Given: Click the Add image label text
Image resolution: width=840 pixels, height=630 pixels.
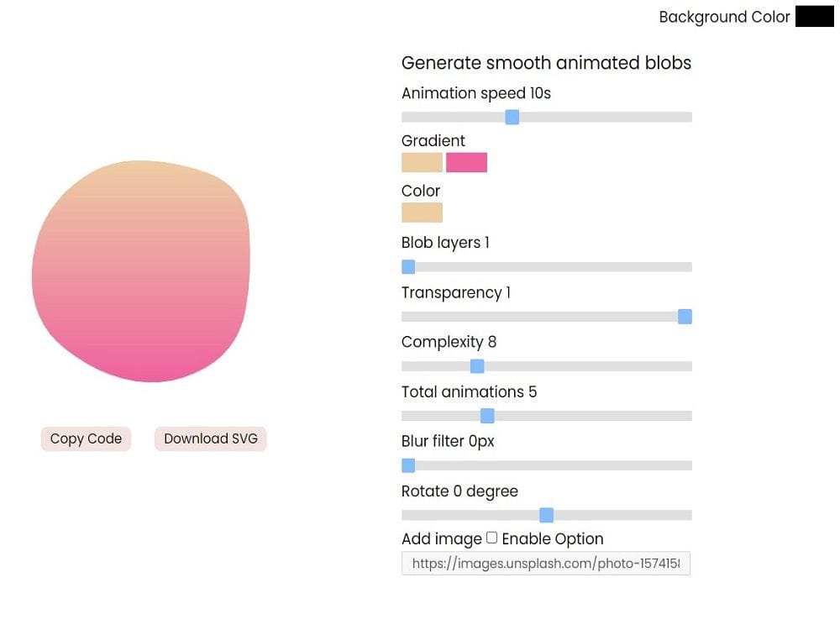Looking at the screenshot, I should (x=438, y=538).
